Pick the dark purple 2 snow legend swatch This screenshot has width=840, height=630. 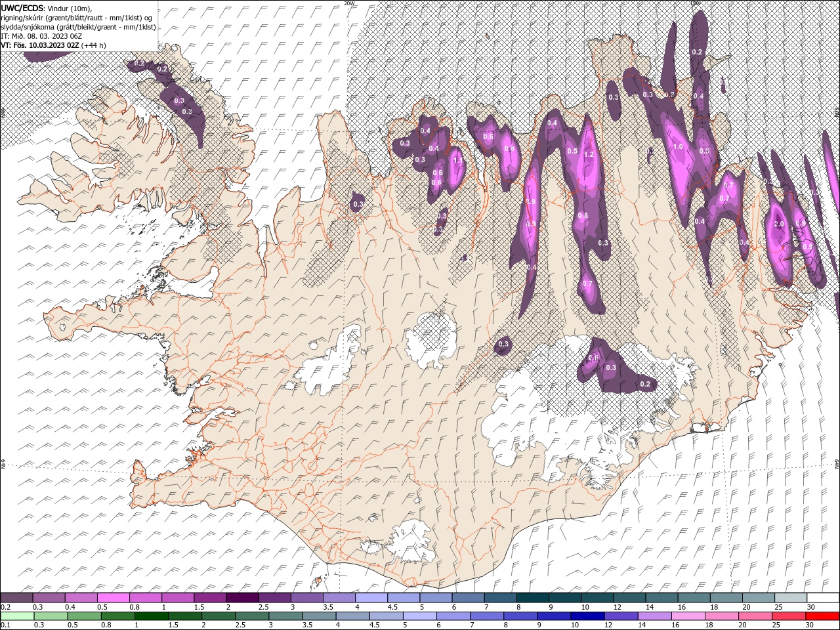point(242,598)
